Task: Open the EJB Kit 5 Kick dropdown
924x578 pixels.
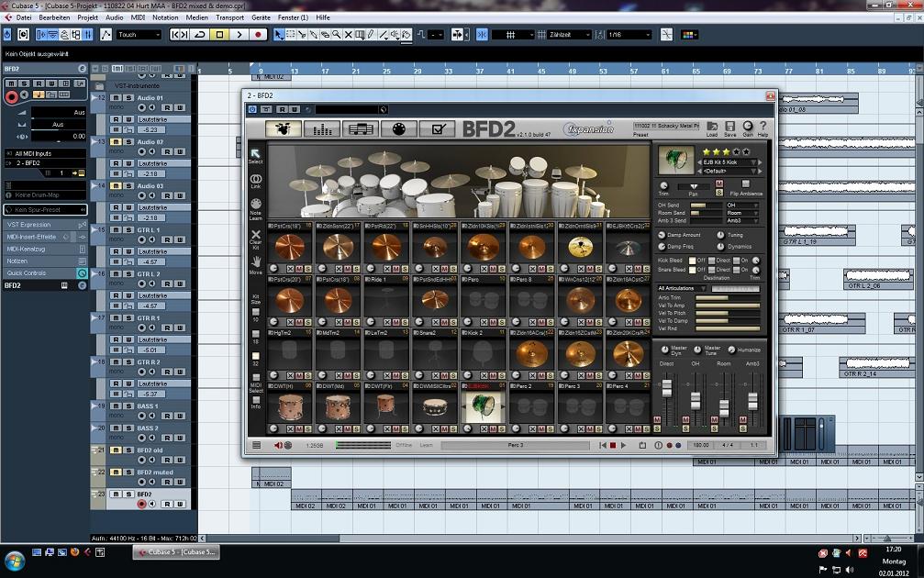Action: (x=729, y=162)
